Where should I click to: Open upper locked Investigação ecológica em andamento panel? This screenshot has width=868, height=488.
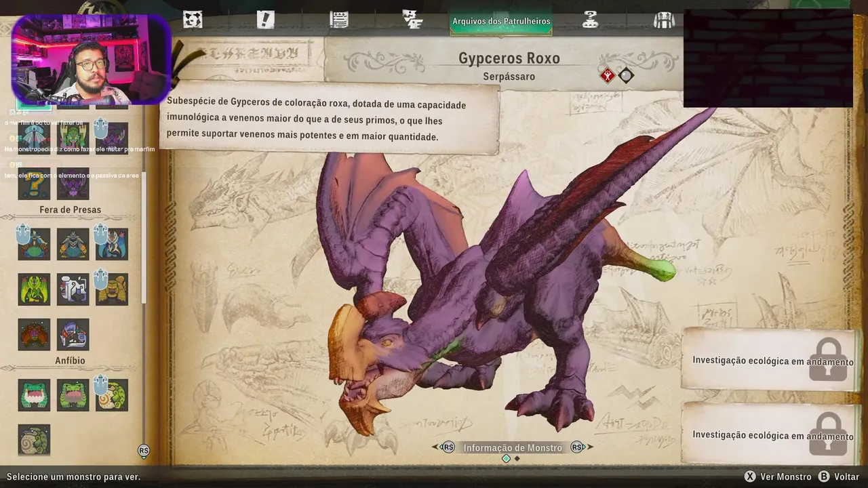coord(771,361)
